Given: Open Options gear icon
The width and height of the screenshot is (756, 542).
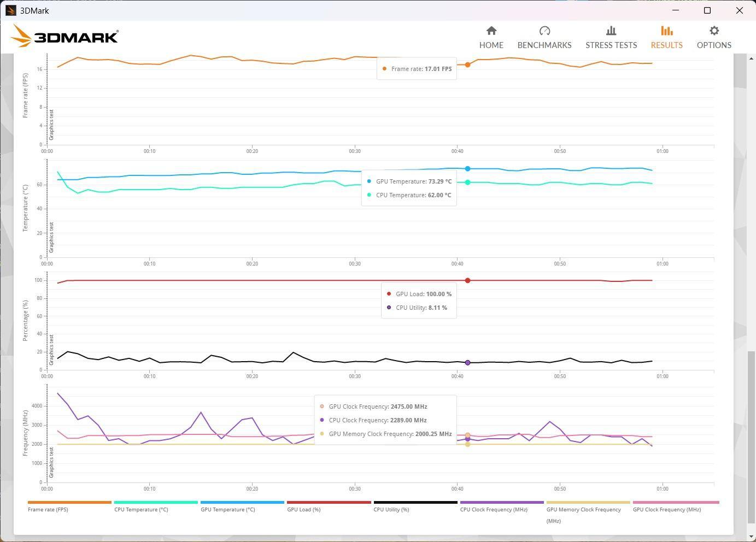Looking at the screenshot, I should [713, 31].
